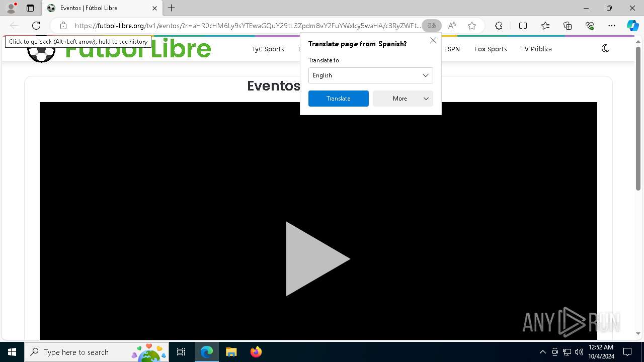This screenshot has height=362, width=644.
Task: Open Microsoft Edge from taskbar
Action: click(207, 352)
